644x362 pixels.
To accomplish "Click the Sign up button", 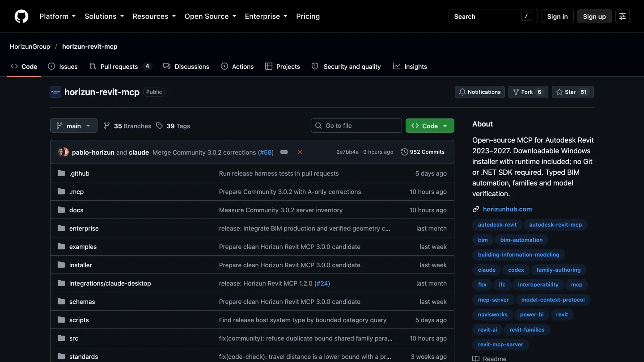I will pyautogui.click(x=594, y=16).
